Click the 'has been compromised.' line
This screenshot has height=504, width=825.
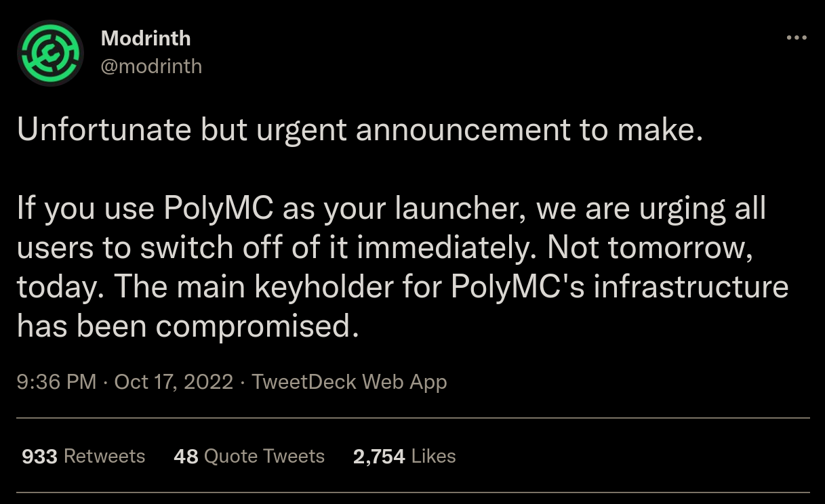pos(186,327)
